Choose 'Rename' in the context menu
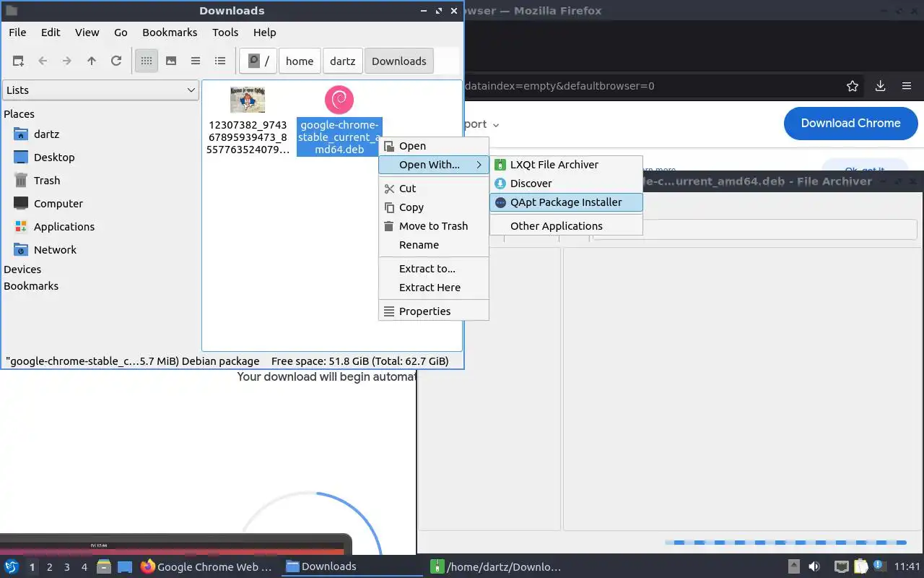Screen dimensions: 924x578 coord(434,245)
